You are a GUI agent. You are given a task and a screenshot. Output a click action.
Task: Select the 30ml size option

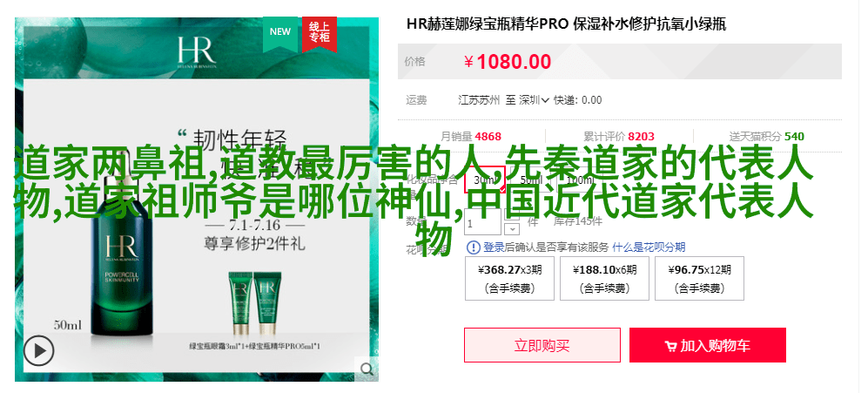[484, 180]
